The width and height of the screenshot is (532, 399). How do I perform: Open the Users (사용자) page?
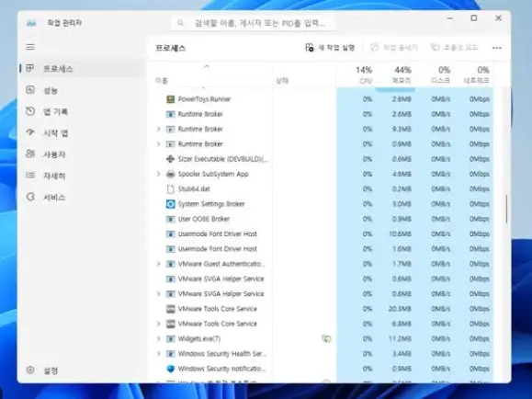coord(81,154)
